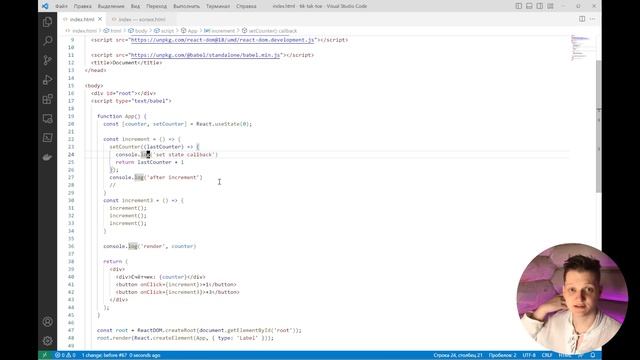This screenshot has width=640, height=360.
Task: Open the Справка menu
Action: pyautogui.click(x=246, y=6)
